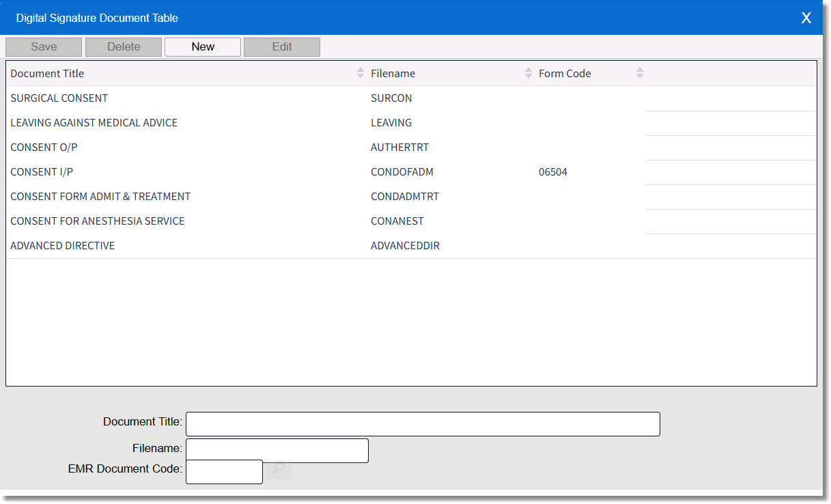Focus the EMR Document Code field
Viewport: 831px width, 504px height.
224,472
